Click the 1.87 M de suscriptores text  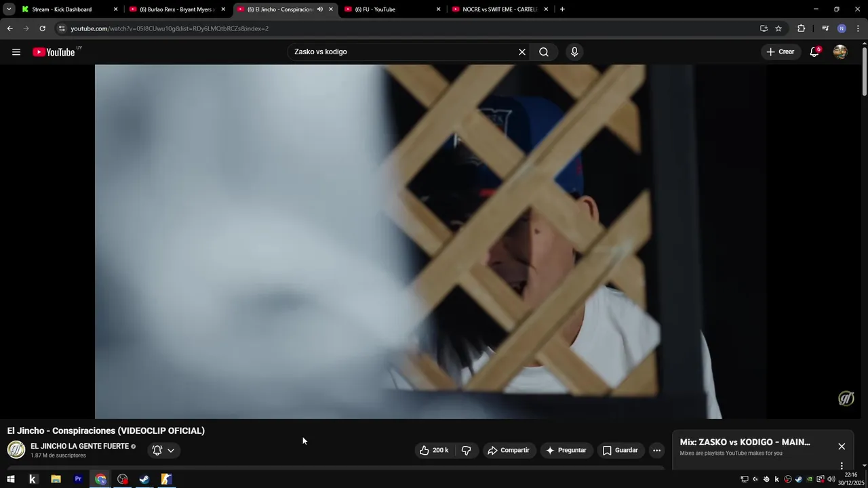pyautogui.click(x=58, y=455)
